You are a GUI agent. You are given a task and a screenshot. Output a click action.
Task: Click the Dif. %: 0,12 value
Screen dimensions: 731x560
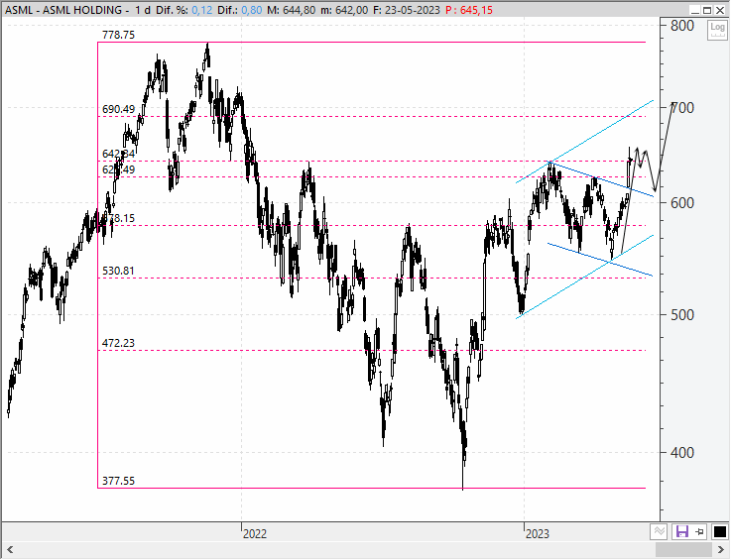click(183, 10)
